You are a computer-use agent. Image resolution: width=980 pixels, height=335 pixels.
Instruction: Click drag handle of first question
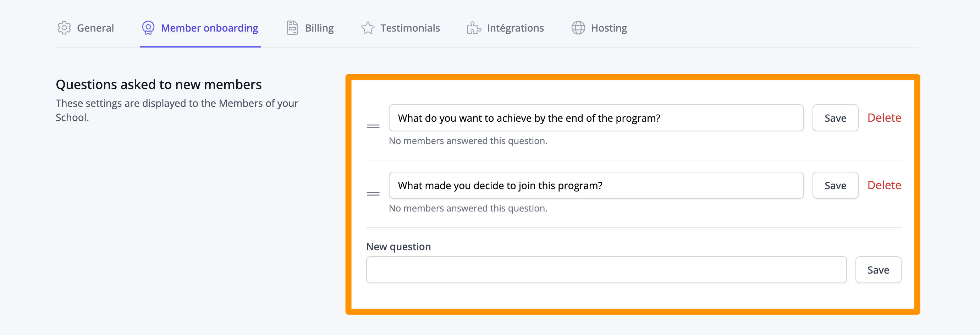[x=373, y=126]
